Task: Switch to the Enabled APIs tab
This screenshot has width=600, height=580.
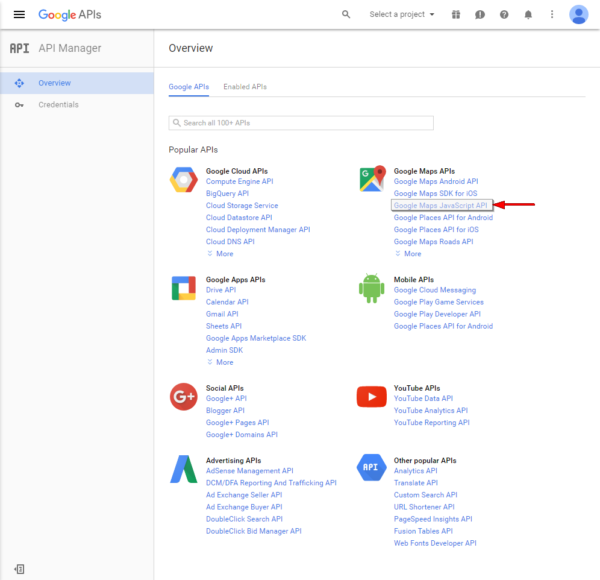Action: click(x=245, y=87)
